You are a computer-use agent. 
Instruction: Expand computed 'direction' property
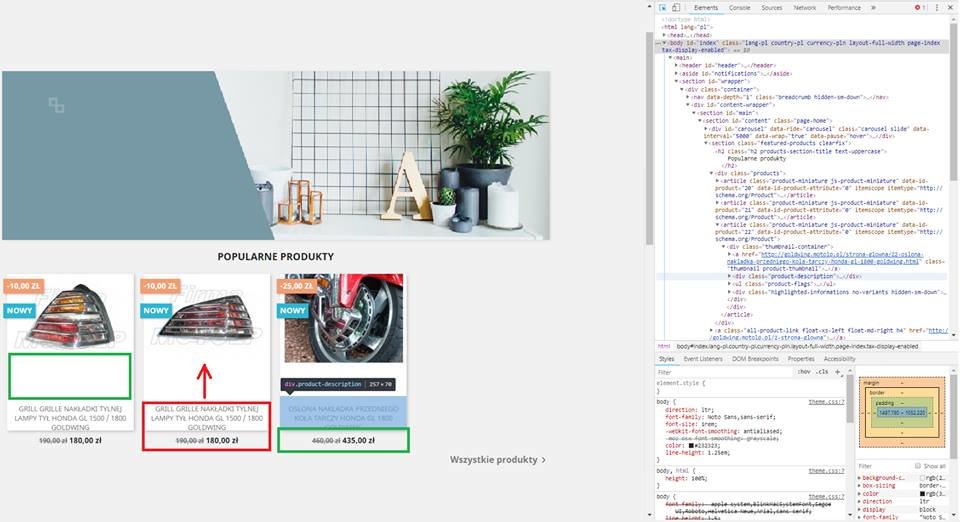tap(859, 502)
